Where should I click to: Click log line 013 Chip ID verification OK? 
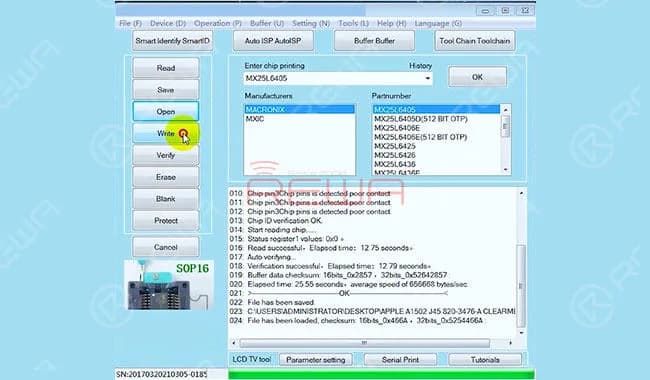coord(276,220)
